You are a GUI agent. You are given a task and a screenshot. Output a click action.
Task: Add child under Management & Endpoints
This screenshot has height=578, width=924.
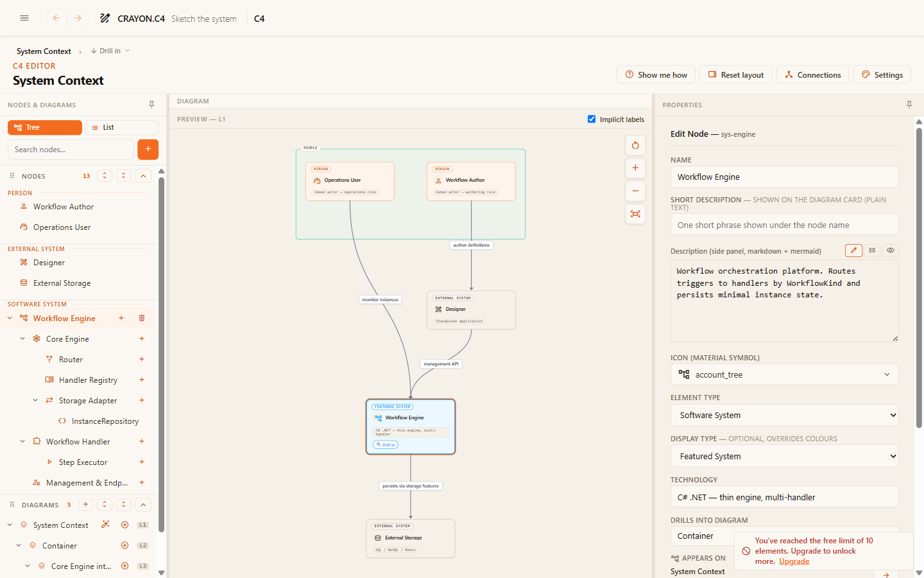tap(142, 482)
